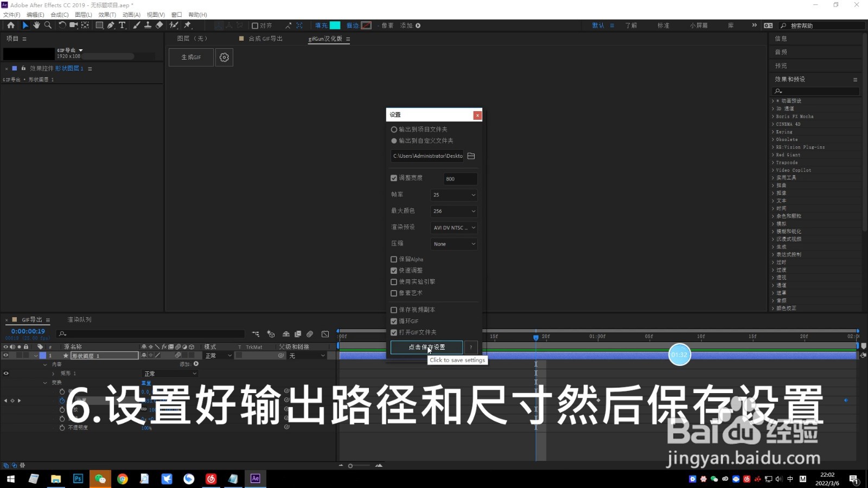Select the Eraser tool

click(159, 25)
